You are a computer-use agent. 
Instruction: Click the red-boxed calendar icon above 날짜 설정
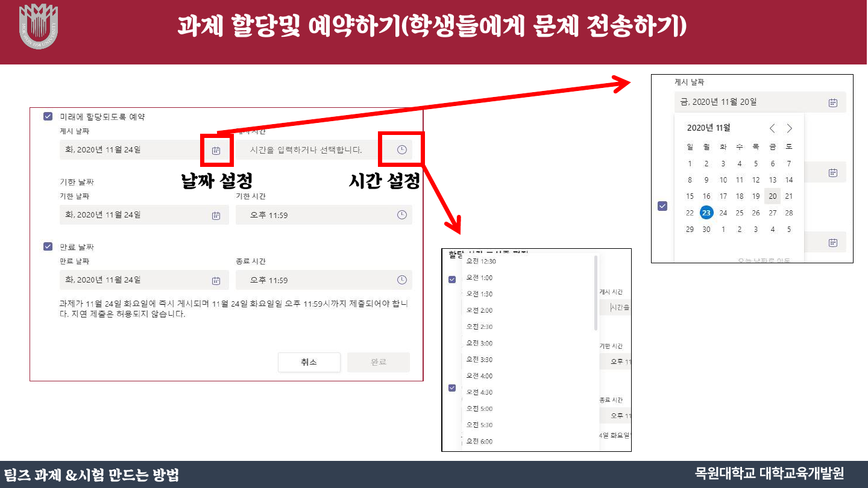click(216, 150)
